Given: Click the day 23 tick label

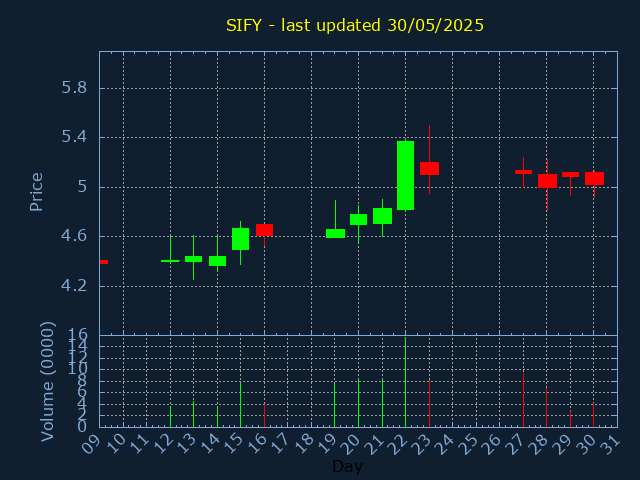Looking at the screenshot, I should click(x=421, y=444).
